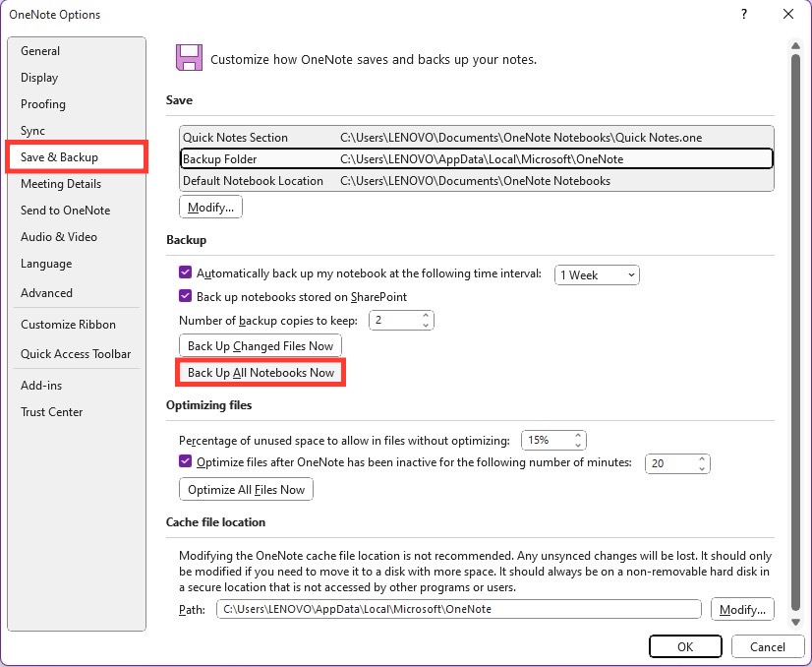Click the 15% unused space field

click(x=547, y=440)
